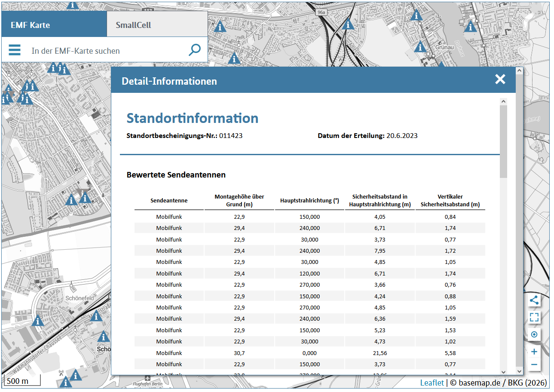Open the hamburger menu beside the search box
This screenshot has height=392, width=554.
pos(15,50)
